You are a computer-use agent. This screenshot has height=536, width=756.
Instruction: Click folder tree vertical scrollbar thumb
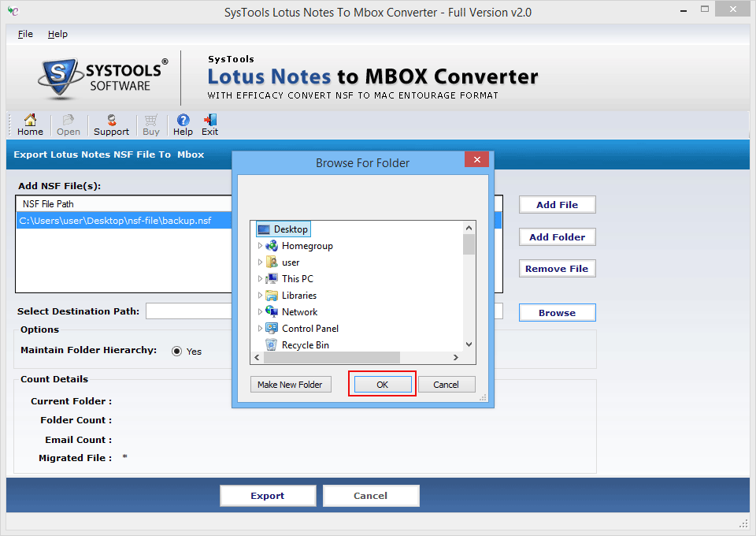[x=469, y=244]
